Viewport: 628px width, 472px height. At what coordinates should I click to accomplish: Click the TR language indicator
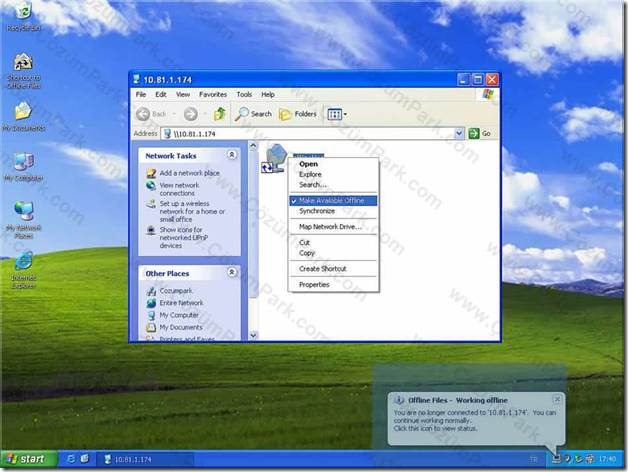coord(533,460)
